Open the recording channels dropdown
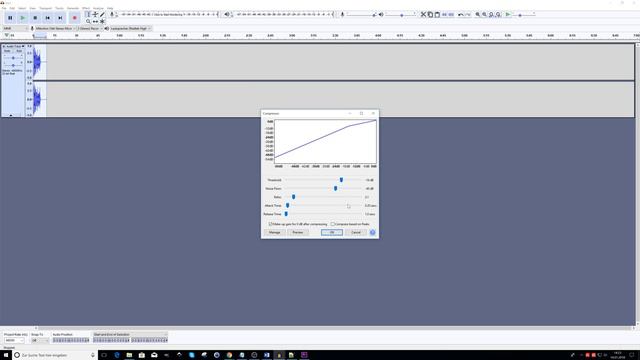Viewport: 640px width, 360px height. click(x=90, y=29)
